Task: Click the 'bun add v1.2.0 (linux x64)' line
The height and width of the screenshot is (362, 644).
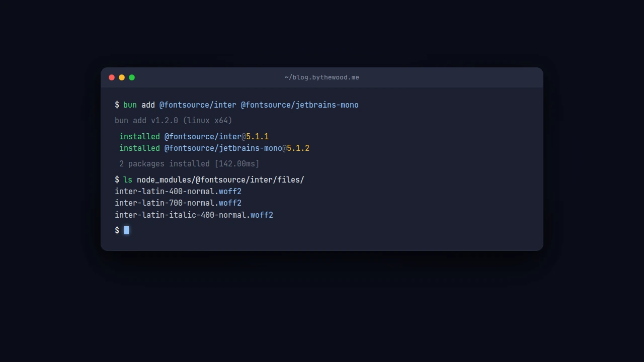Action: coord(174,121)
